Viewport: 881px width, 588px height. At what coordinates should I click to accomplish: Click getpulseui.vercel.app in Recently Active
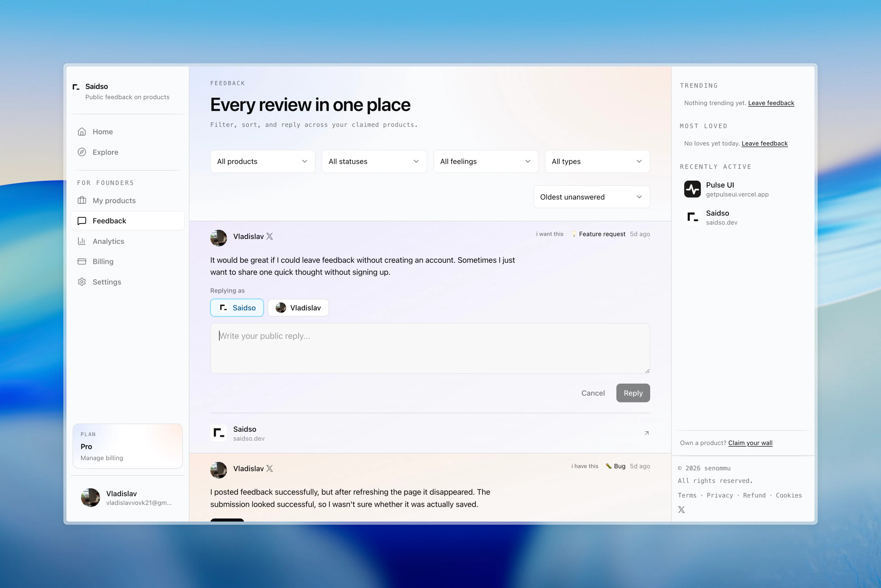pyautogui.click(x=737, y=194)
